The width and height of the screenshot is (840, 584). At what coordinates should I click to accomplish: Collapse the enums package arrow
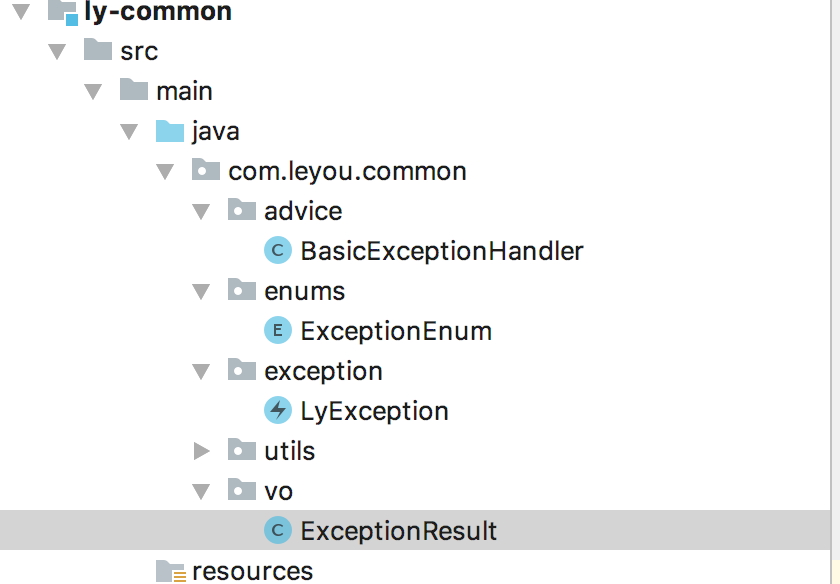pos(202,291)
